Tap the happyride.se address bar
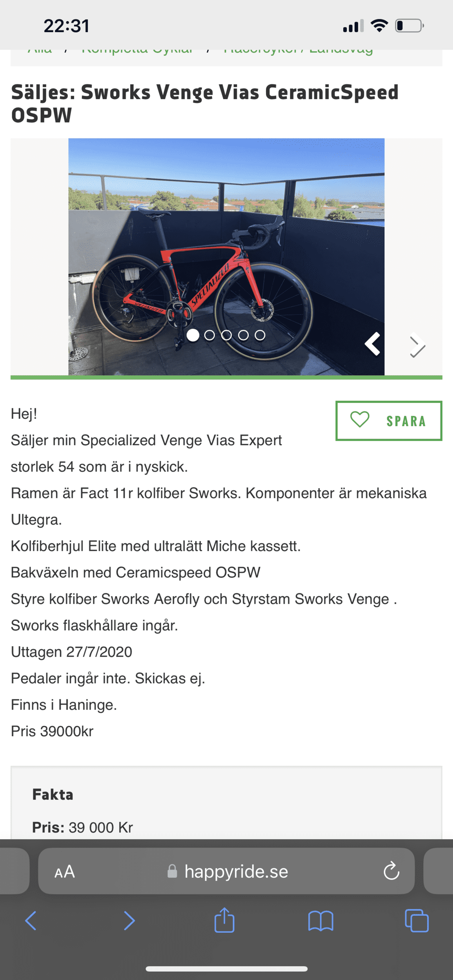Image resolution: width=453 pixels, height=980 pixels. pyautogui.click(x=236, y=871)
